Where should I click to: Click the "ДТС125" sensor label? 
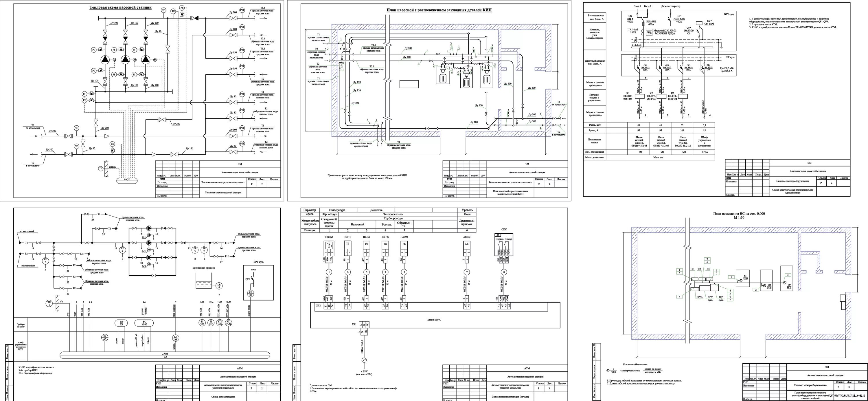coord(329,237)
